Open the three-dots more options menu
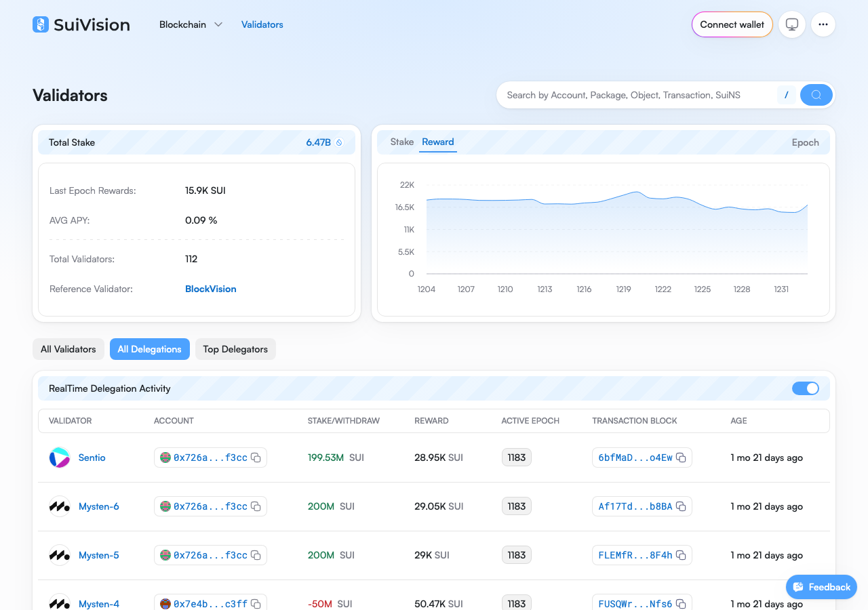868x610 pixels. pos(823,24)
